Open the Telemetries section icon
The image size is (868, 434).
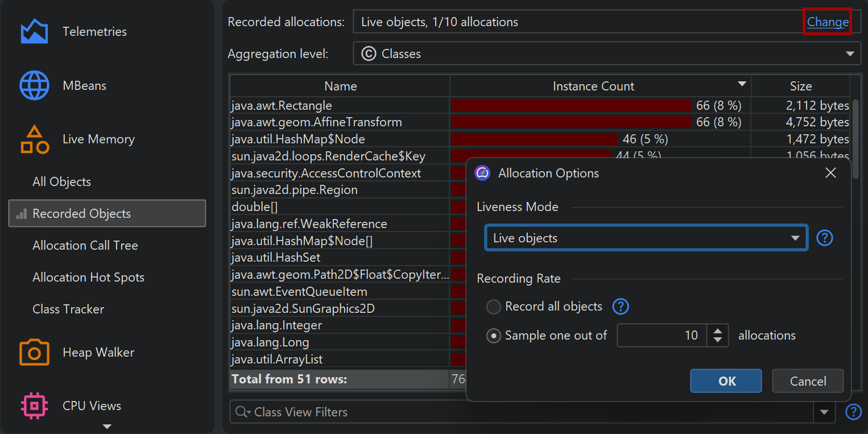[34, 32]
